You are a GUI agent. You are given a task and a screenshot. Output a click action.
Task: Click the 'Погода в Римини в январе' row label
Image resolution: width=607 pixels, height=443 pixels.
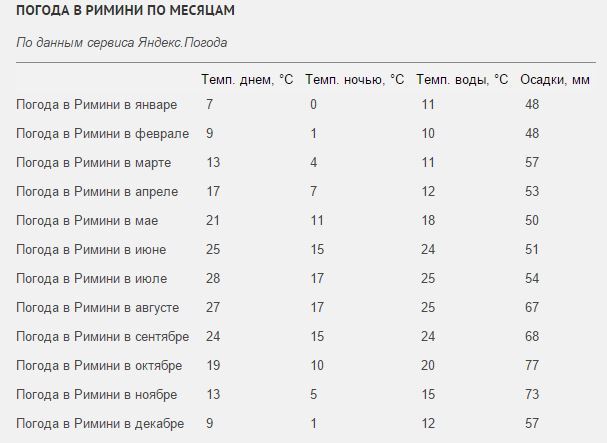(96, 104)
